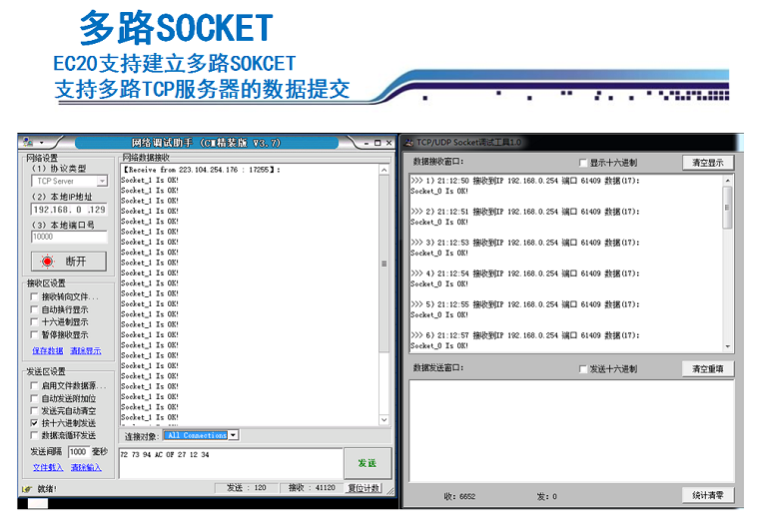Click the 发送 send button
Screen dimensions: 759x532
[x=368, y=463]
